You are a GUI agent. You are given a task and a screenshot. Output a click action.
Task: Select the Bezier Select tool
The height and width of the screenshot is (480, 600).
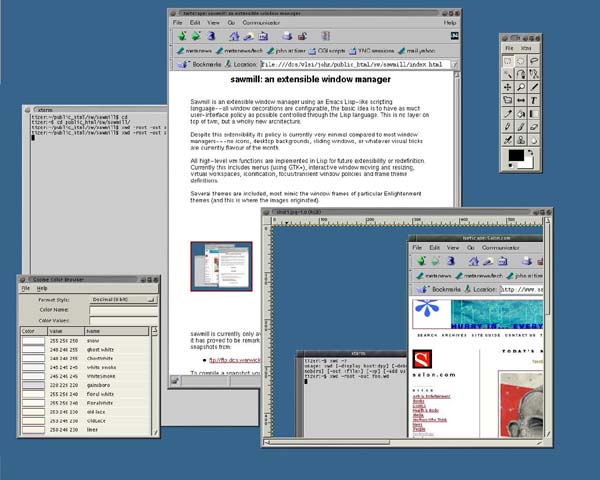521,74
